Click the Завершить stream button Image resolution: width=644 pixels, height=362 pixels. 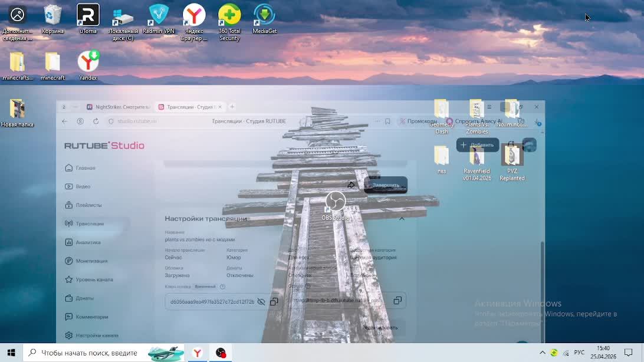(x=386, y=185)
